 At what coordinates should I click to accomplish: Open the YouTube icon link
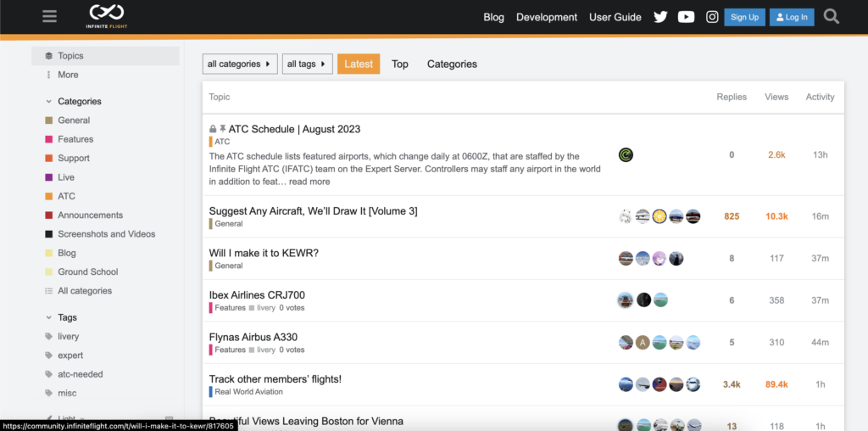(687, 17)
